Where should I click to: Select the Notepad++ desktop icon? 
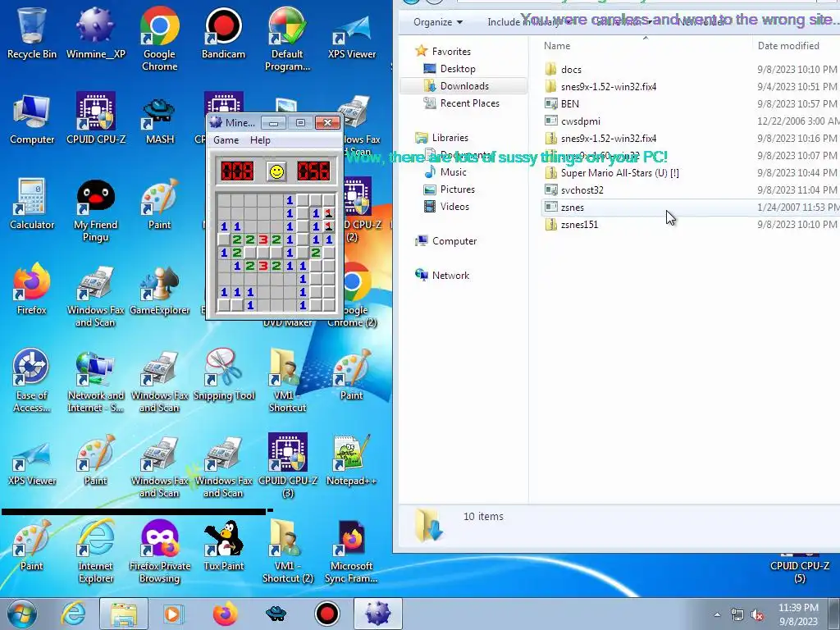pyautogui.click(x=351, y=459)
